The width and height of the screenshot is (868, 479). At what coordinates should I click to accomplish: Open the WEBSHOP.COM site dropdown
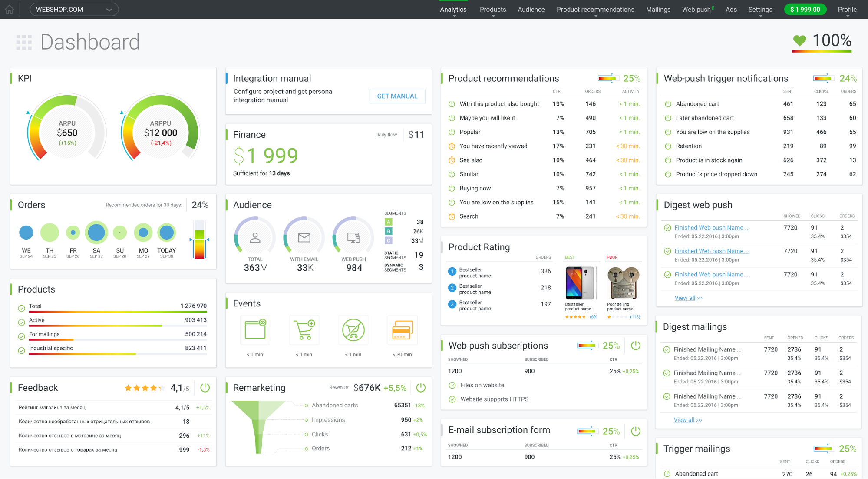pos(74,9)
